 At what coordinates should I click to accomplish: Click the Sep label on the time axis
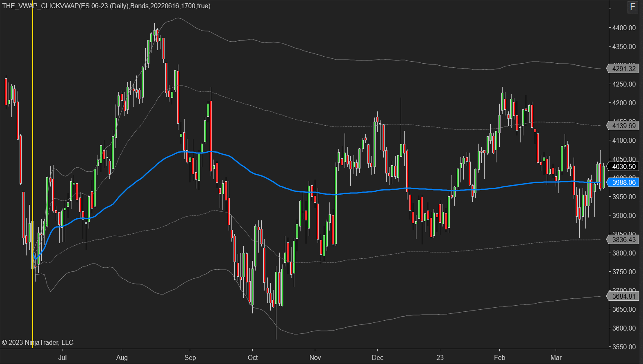pyautogui.click(x=190, y=357)
